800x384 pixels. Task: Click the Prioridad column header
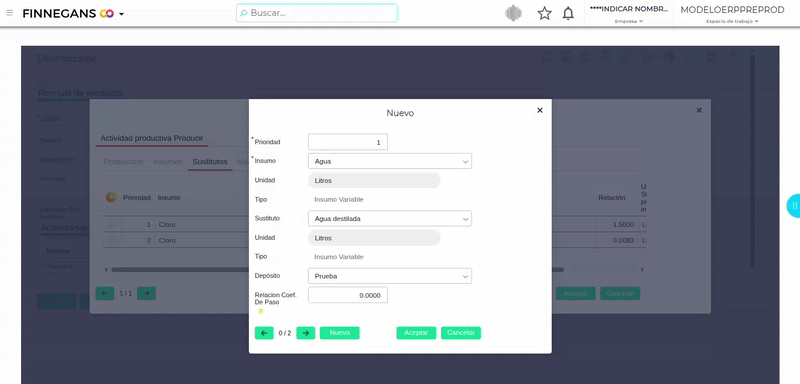[x=137, y=197]
